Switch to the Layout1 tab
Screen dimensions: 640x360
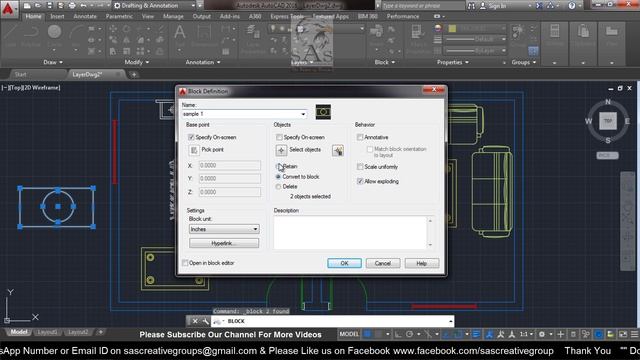point(47,332)
